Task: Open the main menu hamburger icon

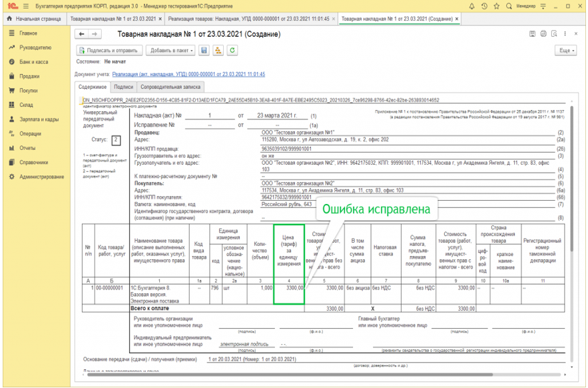Action: pos(26,6)
